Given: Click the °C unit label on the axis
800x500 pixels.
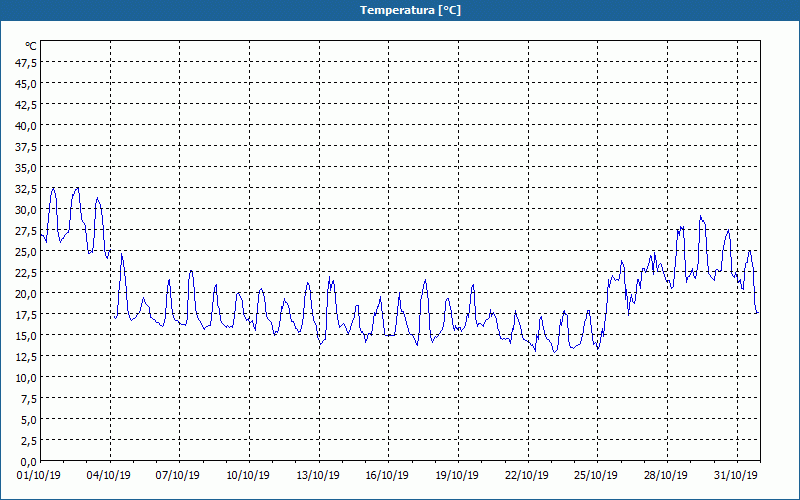Looking at the screenshot, I should point(31,46).
